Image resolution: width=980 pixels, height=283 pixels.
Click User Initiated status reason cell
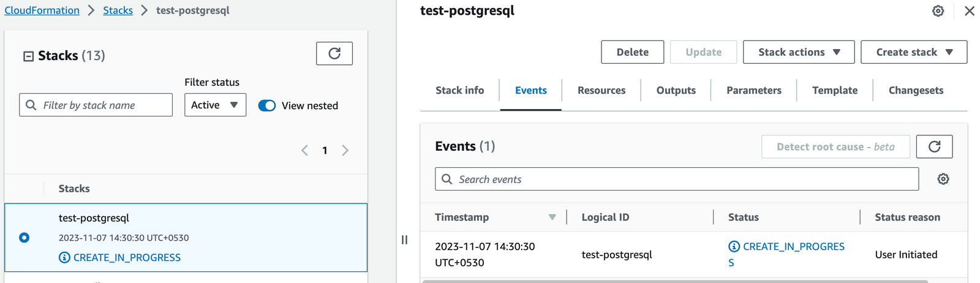click(906, 254)
